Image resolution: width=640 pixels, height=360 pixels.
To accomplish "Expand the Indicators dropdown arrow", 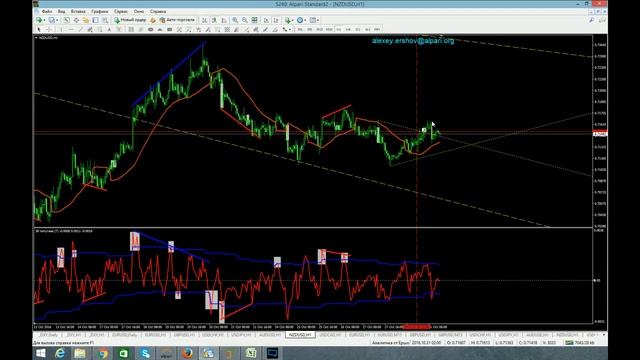I will coord(293,20).
